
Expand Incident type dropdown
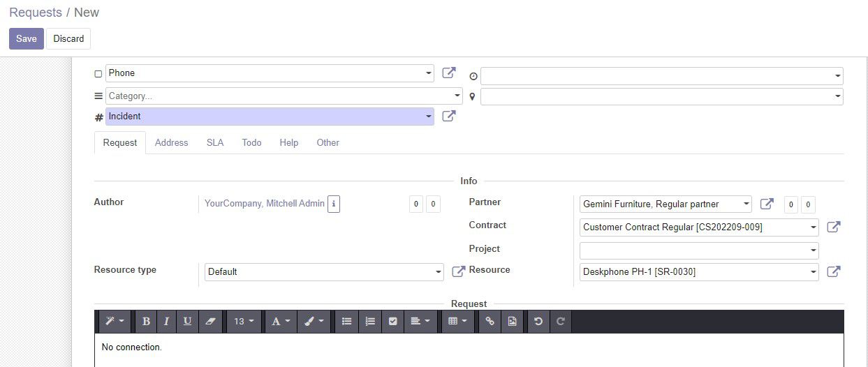click(x=428, y=117)
